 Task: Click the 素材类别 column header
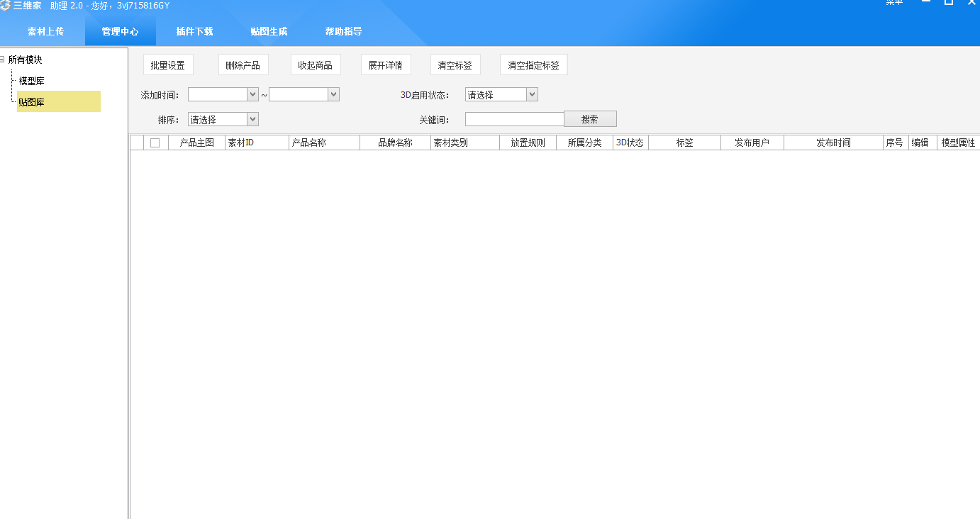click(x=465, y=143)
